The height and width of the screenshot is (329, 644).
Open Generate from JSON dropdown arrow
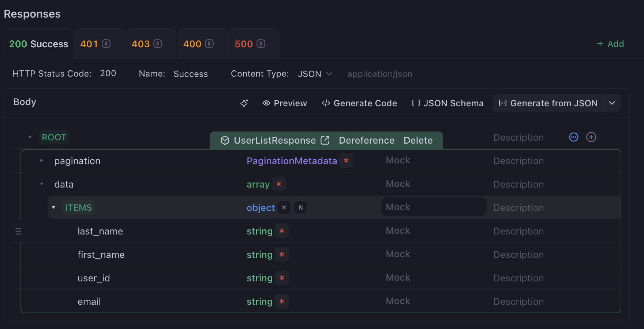[612, 103]
